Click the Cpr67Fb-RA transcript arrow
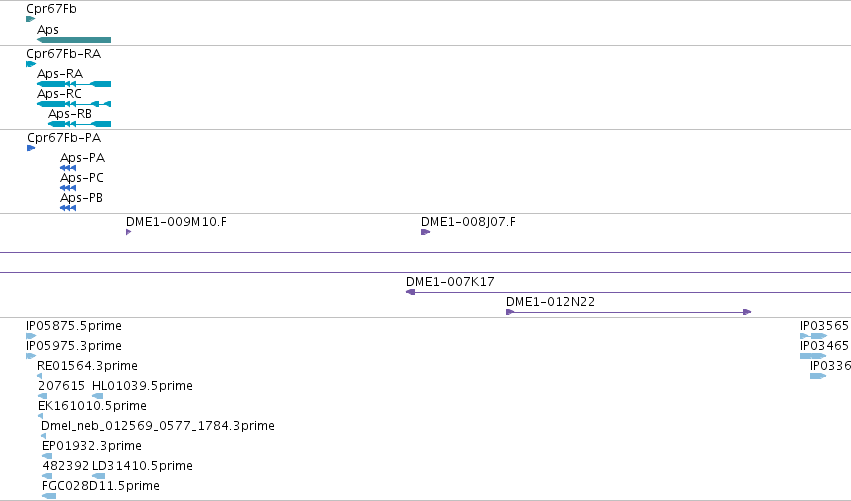The width and height of the screenshot is (851, 501). (31, 64)
